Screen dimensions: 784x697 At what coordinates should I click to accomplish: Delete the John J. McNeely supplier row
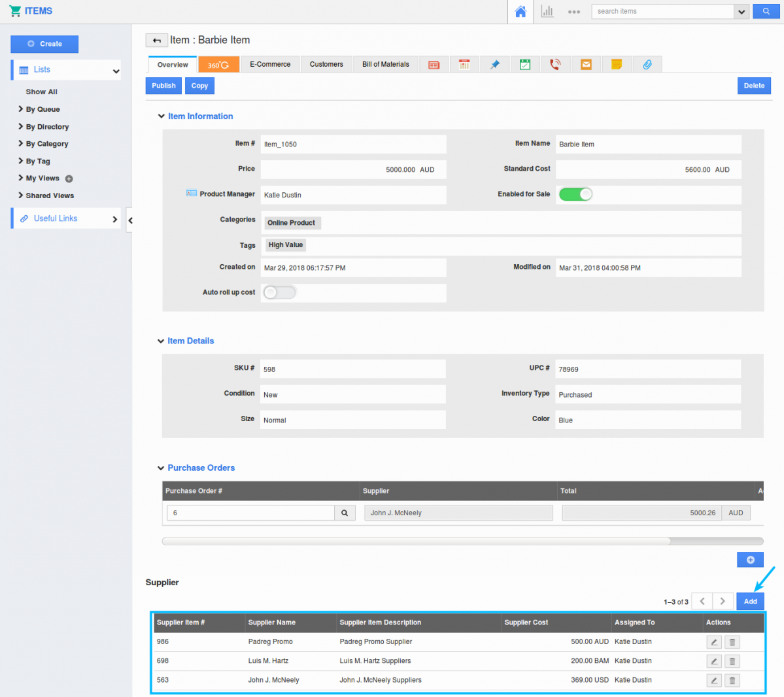732,681
